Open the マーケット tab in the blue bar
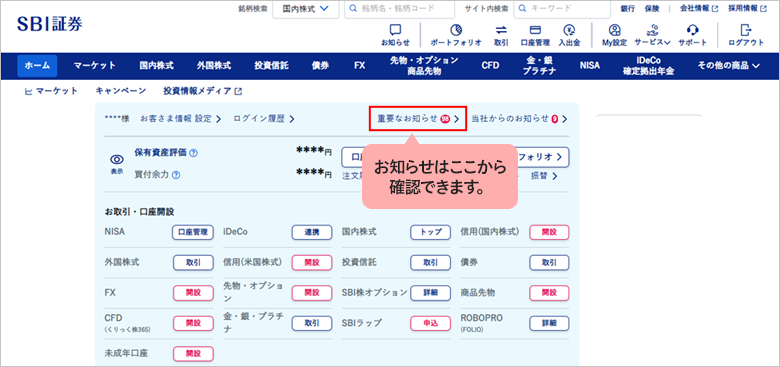 95,66
